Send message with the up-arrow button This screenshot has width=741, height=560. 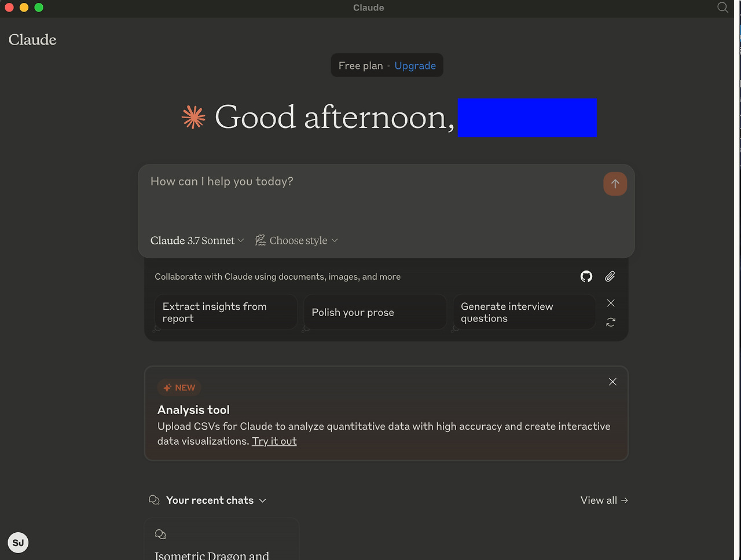pos(615,184)
